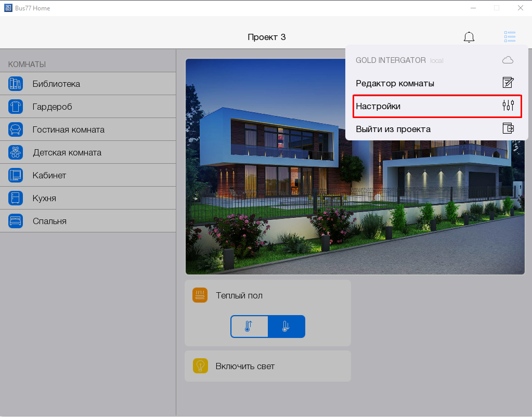Click the notification bell icon
The width and height of the screenshot is (532, 417).
click(x=469, y=37)
